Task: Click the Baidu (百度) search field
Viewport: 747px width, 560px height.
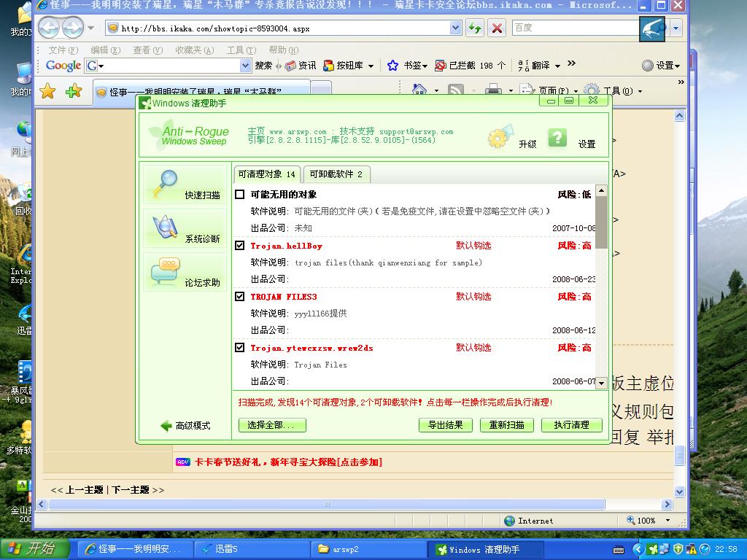Action: point(575,28)
